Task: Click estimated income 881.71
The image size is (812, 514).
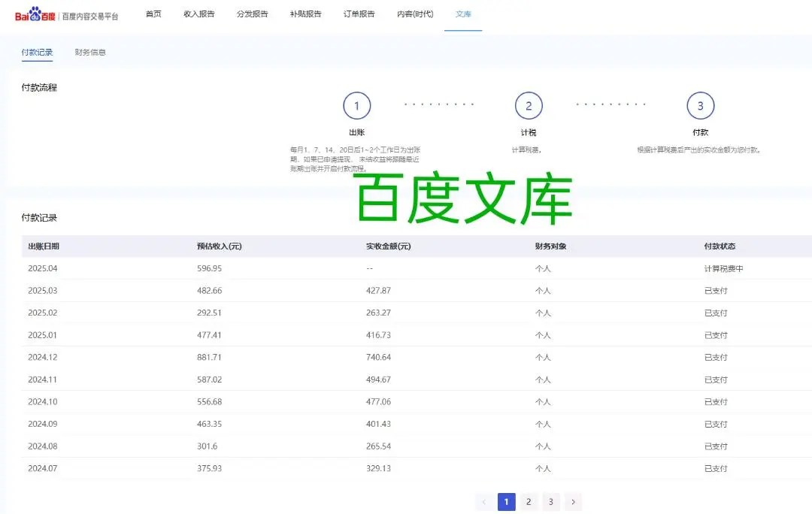Action: [209, 357]
